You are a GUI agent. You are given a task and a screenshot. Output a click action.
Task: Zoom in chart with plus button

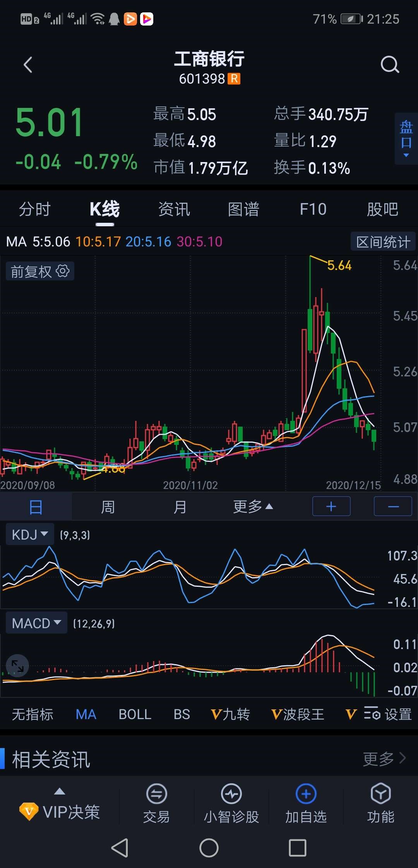[x=331, y=506]
